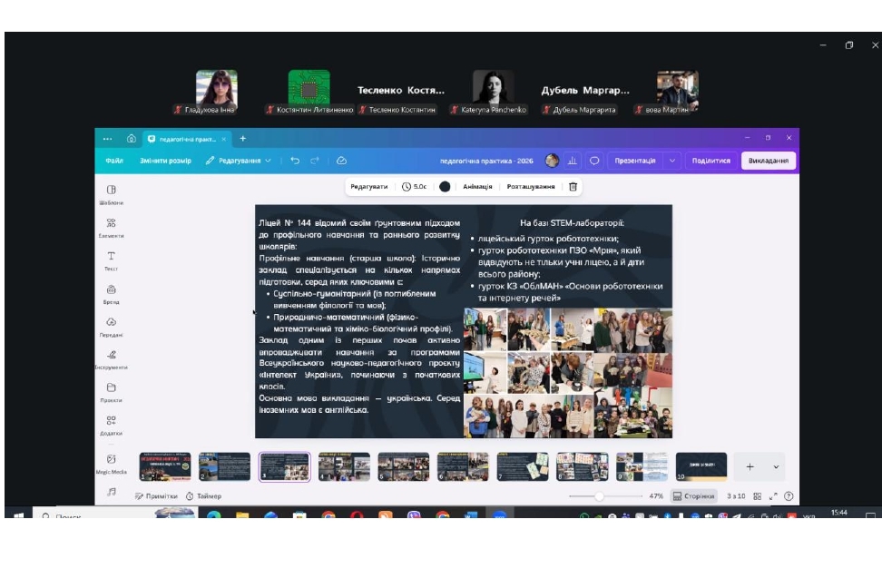Open the Елементи elements panel
Viewport: 882px width, 588px height.
(x=112, y=228)
